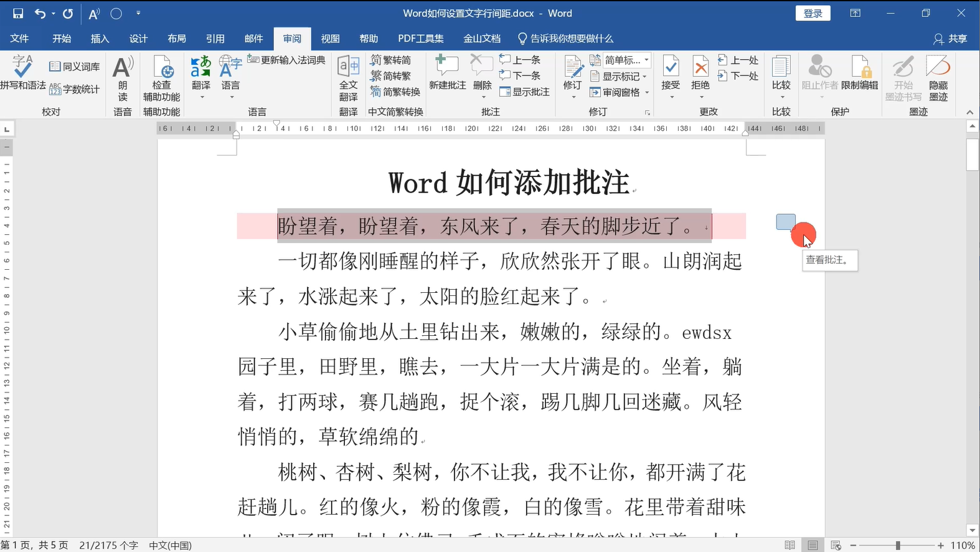980x552 pixels.
Task: Click the word count 21/2175 个字 in the status bar
Action: [x=108, y=545]
